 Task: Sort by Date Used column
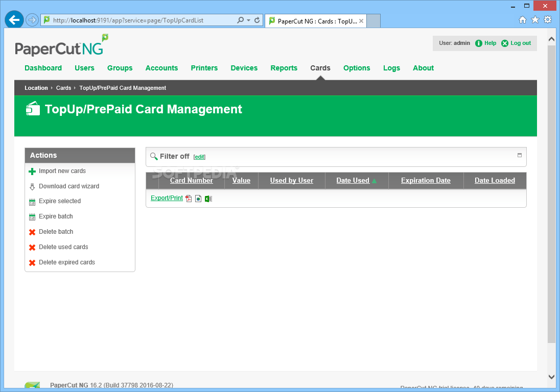353,181
